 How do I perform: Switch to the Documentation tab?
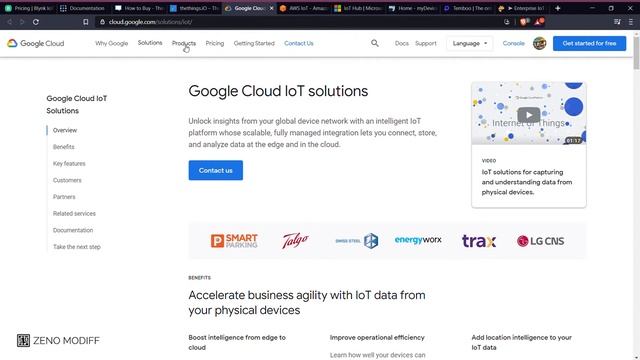(83, 8)
